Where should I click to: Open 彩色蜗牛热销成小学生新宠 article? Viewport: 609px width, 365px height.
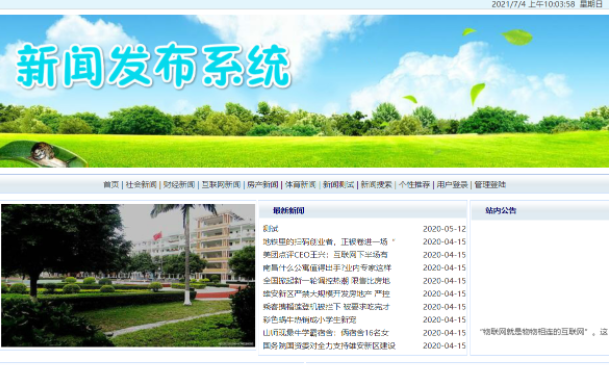[310, 320]
